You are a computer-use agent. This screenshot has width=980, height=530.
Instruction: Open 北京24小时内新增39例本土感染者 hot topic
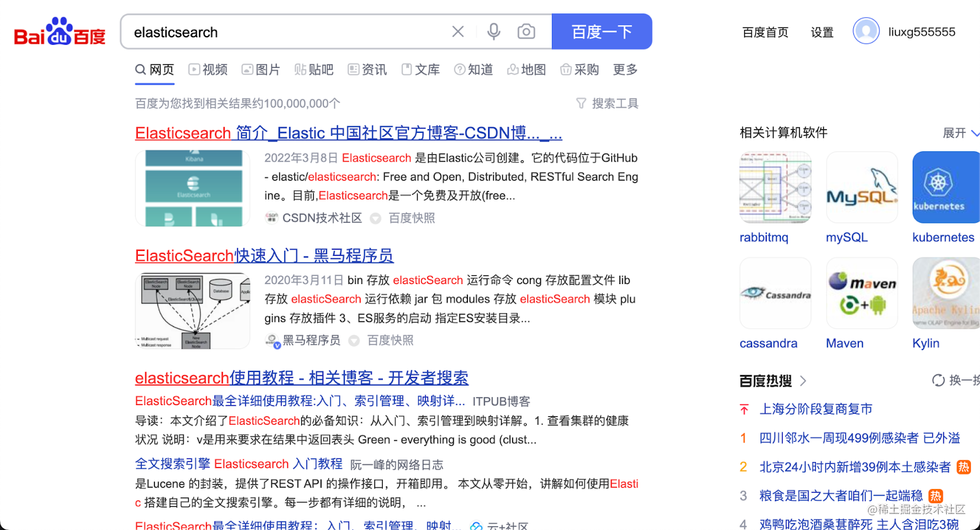[x=855, y=467]
